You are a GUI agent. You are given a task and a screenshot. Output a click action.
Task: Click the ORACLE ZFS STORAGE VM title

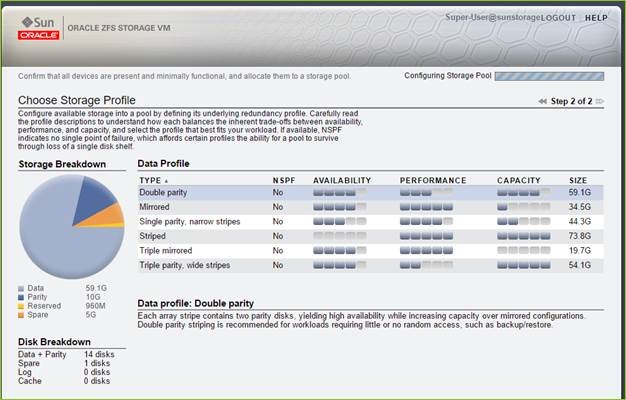pyautogui.click(x=119, y=28)
